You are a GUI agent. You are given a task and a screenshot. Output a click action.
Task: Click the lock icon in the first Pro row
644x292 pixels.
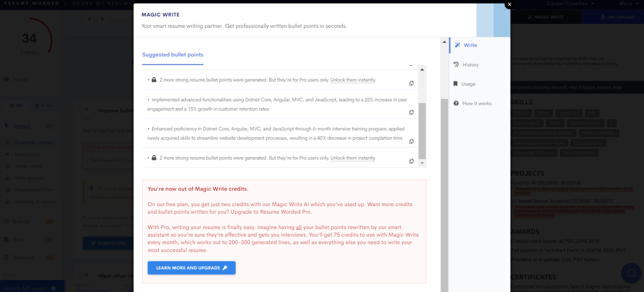(154, 80)
